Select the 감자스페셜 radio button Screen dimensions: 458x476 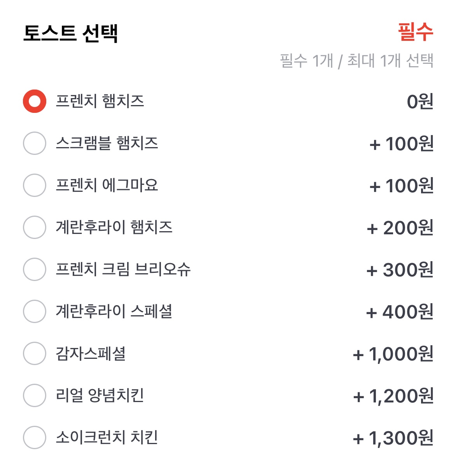coord(35,353)
